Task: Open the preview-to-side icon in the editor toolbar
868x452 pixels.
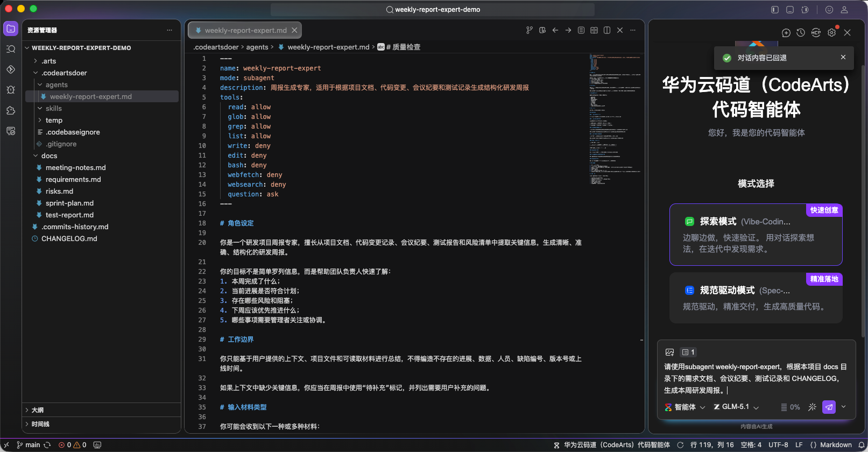Action: click(542, 30)
